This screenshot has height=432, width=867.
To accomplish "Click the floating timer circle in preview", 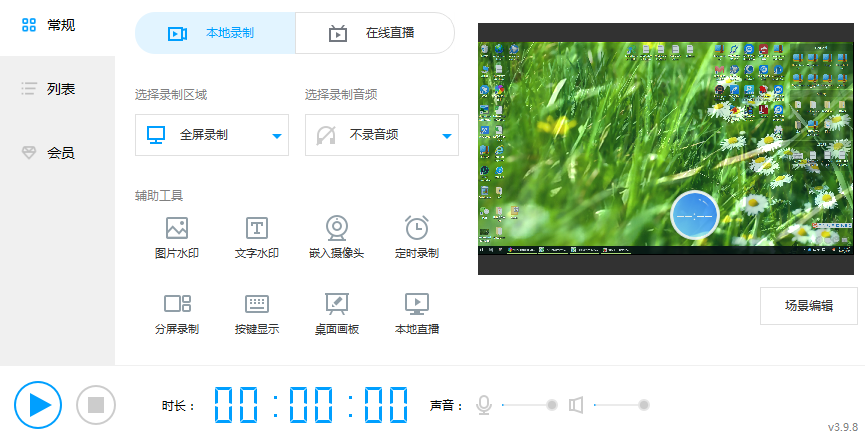I will [x=694, y=215].
